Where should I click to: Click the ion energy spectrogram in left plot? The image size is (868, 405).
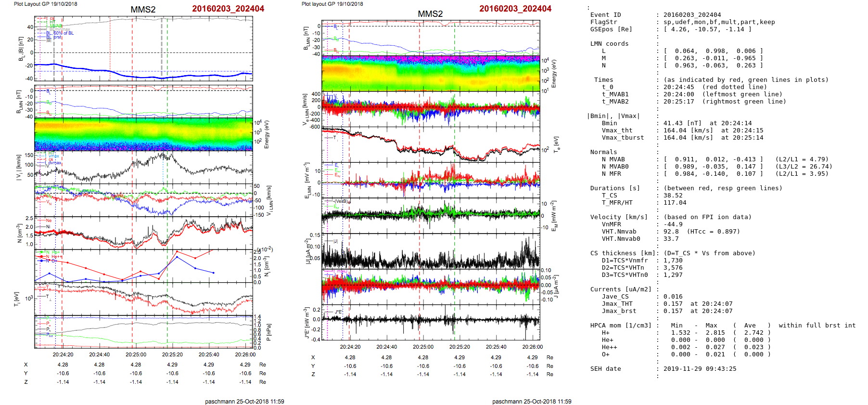[x=143, y=134]
